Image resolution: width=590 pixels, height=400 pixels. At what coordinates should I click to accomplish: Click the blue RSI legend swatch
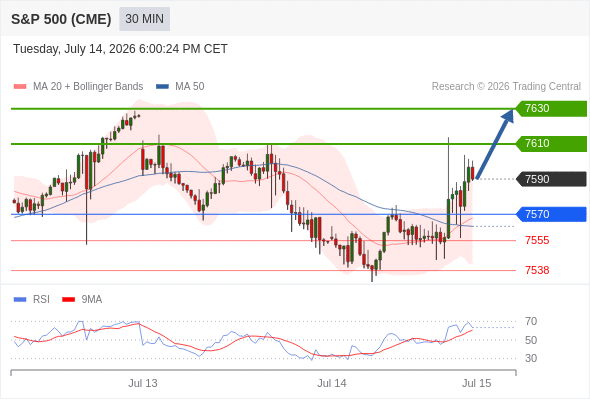coord(20,300)
